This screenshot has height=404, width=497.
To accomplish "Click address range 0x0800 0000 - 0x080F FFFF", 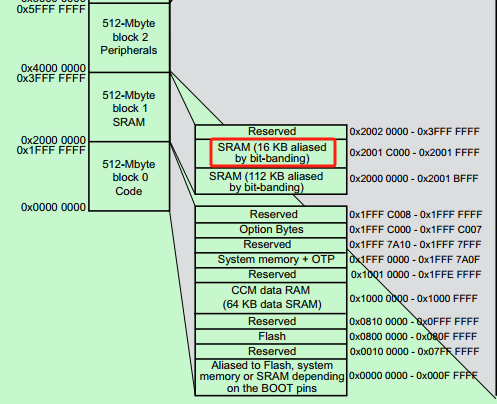I will pyautogui.click(x=413, y=337).
